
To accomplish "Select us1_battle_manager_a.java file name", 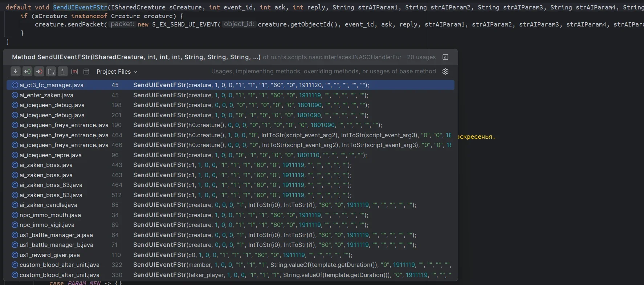I will (x=56, y=235).
